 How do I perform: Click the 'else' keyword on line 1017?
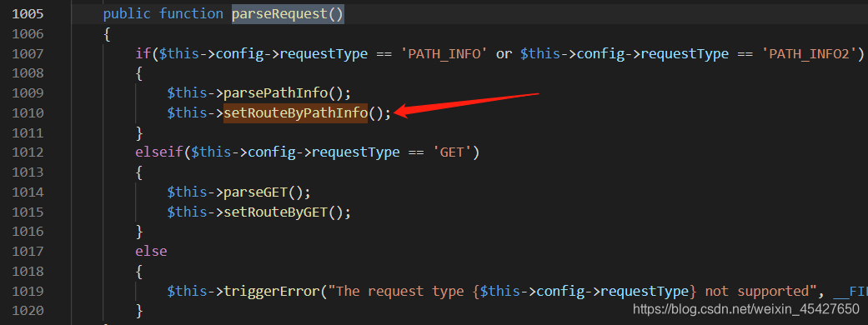click(151, 252)
